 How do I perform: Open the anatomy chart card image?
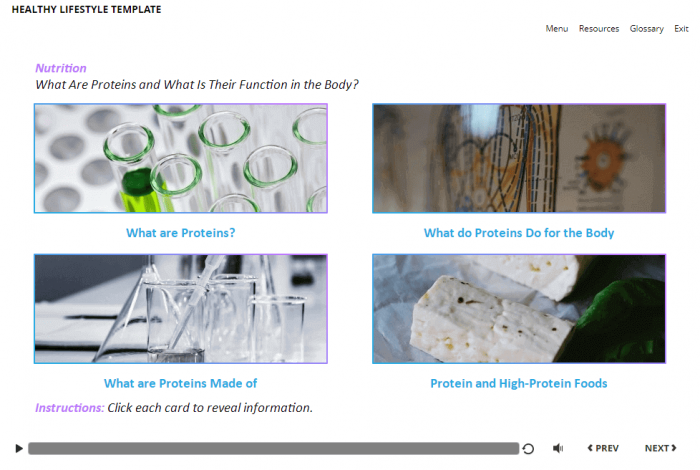[519, 158]
